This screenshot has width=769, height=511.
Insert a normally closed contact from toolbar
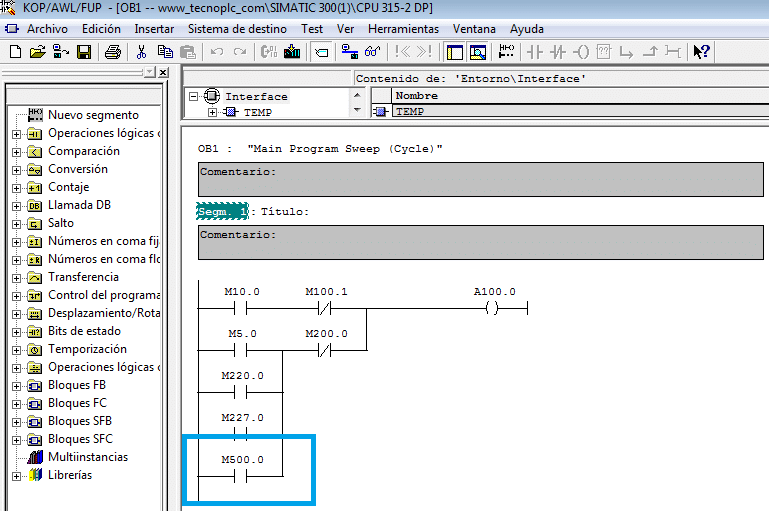(558, 51)
